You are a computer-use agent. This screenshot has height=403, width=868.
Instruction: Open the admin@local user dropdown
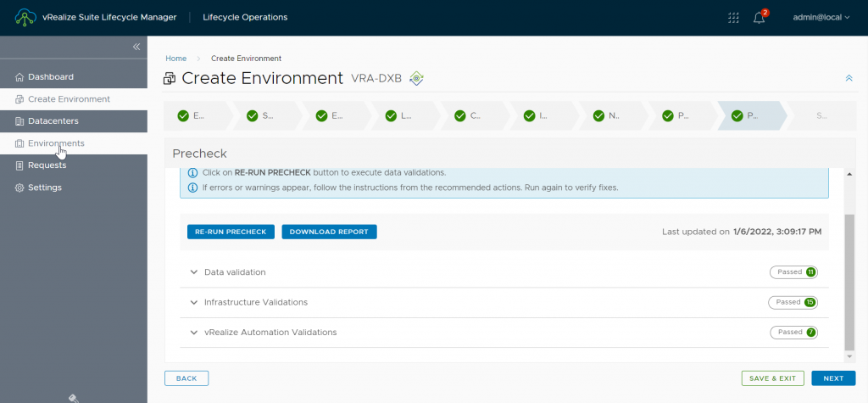[821, 17]
